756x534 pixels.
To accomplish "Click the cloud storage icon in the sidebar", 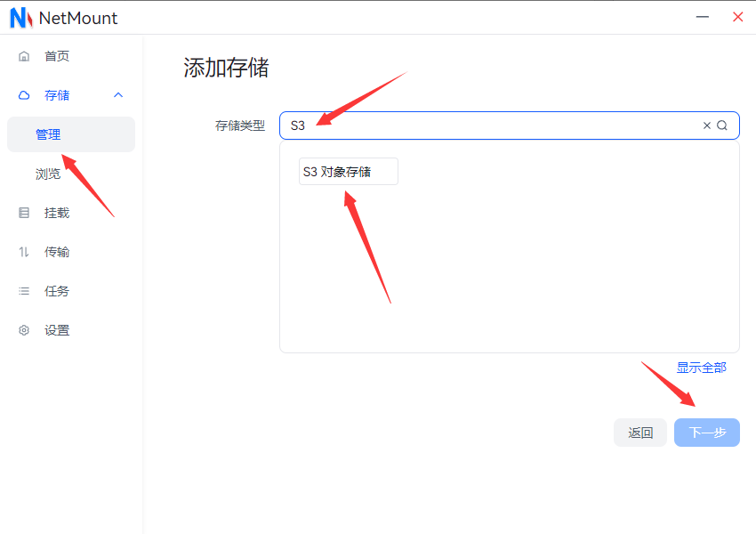I will pyautogui.click(x=24, y=95).
